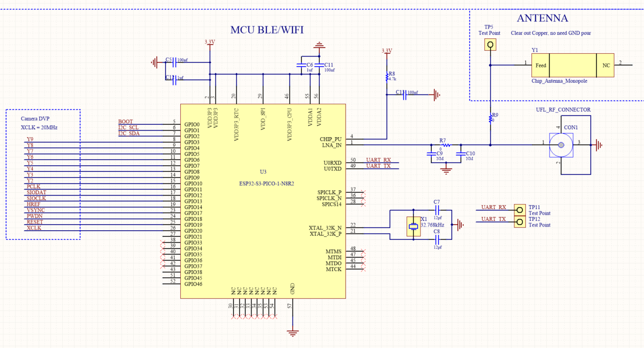Select the I2C_SCL net label

coord(128,128)
